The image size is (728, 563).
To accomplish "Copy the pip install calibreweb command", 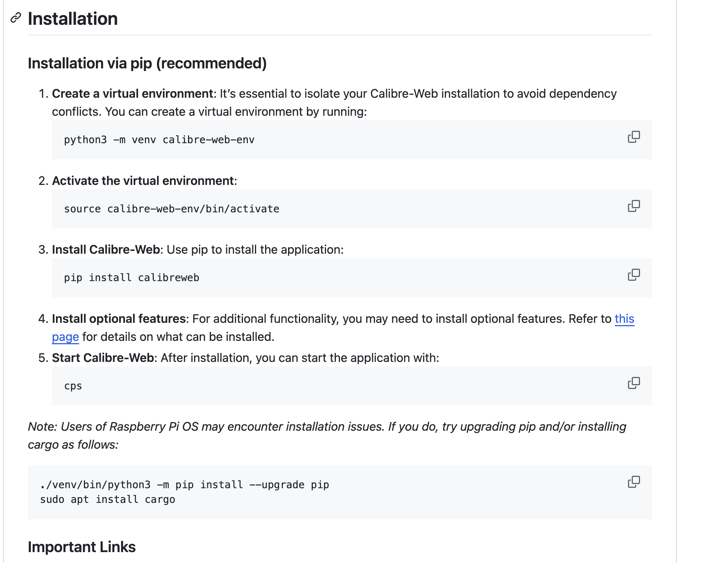I will click(x=634, y=275).
